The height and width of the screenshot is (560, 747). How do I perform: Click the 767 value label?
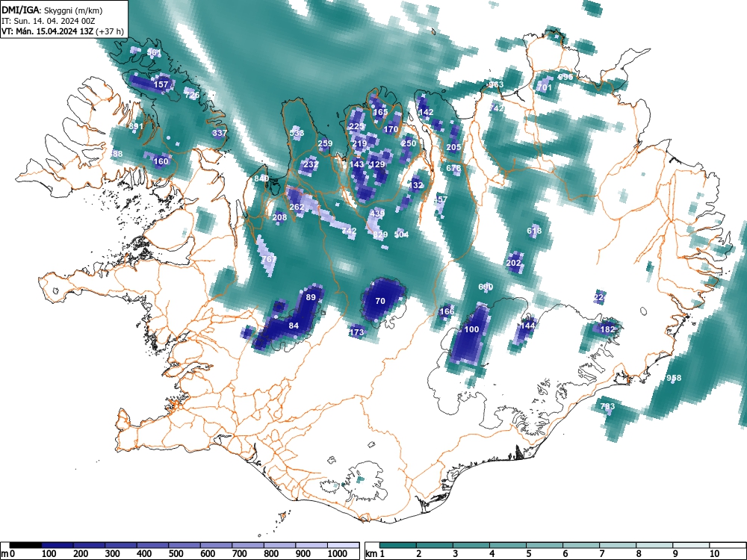269,259
